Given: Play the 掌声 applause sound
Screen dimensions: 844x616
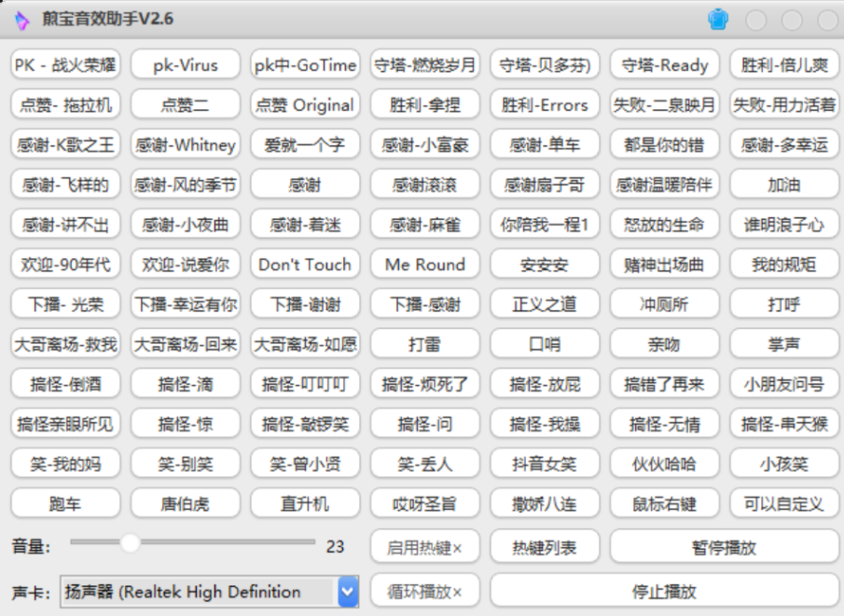Looking at the screenshot, I should (783, 344).
